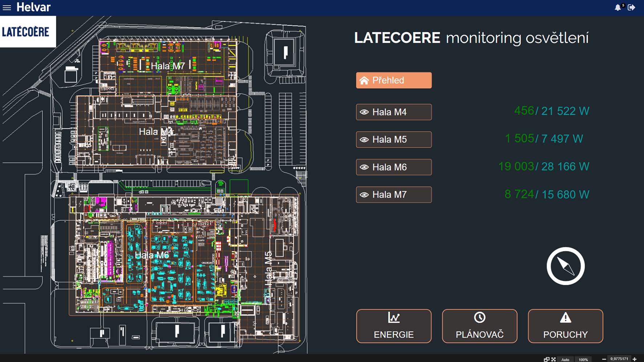Click the Hala M6 label on the floor plan
This screenshot has height=362, width=644.
[x=152, y=256]
